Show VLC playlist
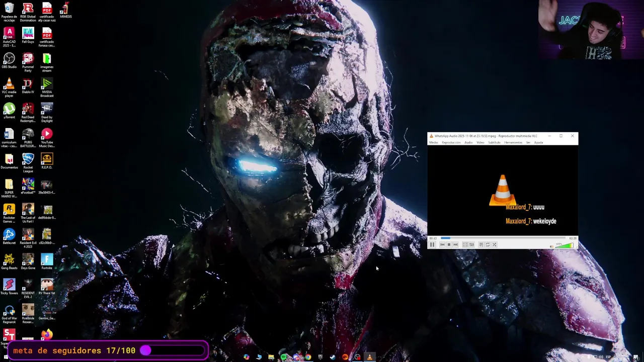This screenshot has height=362, width=644. tap(481, 245)
